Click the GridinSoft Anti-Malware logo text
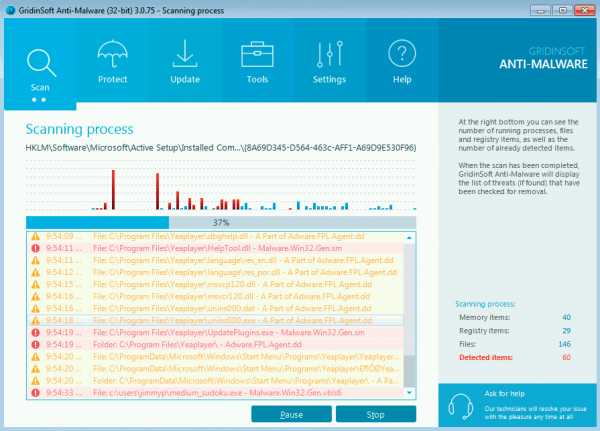Screen dimensions: 600x431 click(x=543, y=59)
